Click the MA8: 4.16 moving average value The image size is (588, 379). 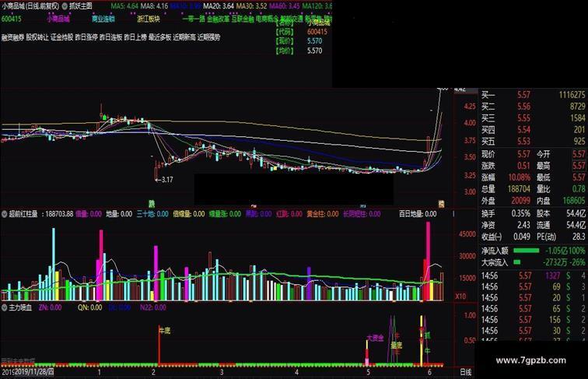coord(154,6)
